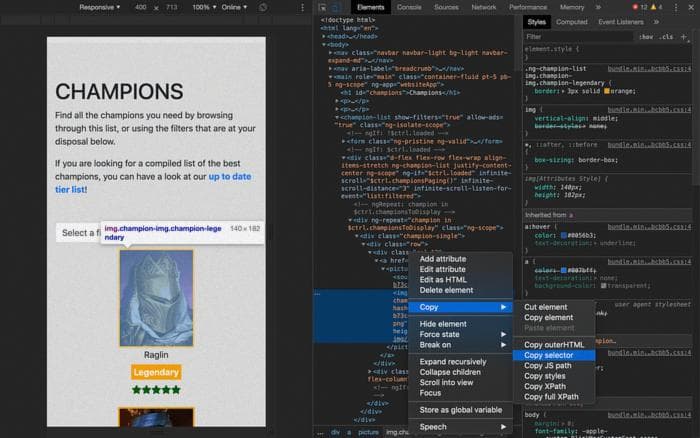Click Hide element in context menu
Viewport: 700px width, 438px height.
(x=443, y=324)
